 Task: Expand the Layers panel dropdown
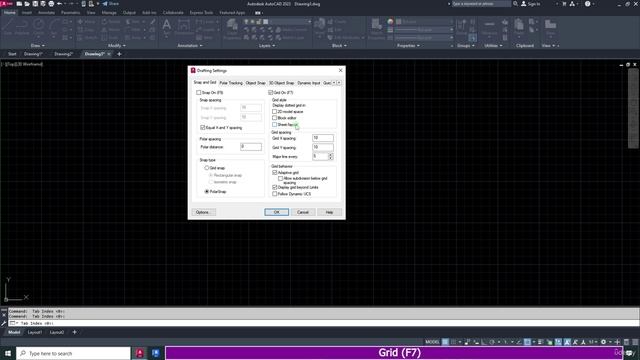pos(267,46)
